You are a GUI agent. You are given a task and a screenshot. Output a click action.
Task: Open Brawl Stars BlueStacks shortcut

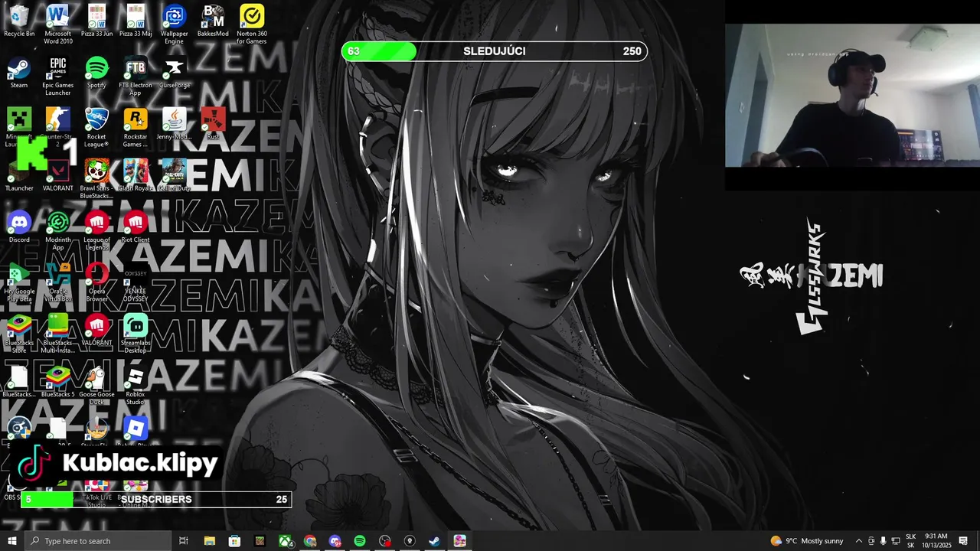(x=96, y=178)
